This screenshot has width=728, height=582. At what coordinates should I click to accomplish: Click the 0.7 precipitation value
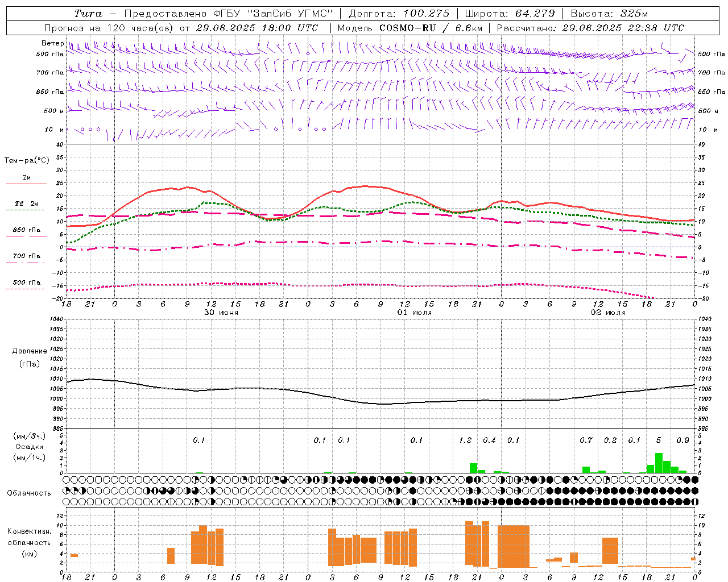(x=586, y=440)
